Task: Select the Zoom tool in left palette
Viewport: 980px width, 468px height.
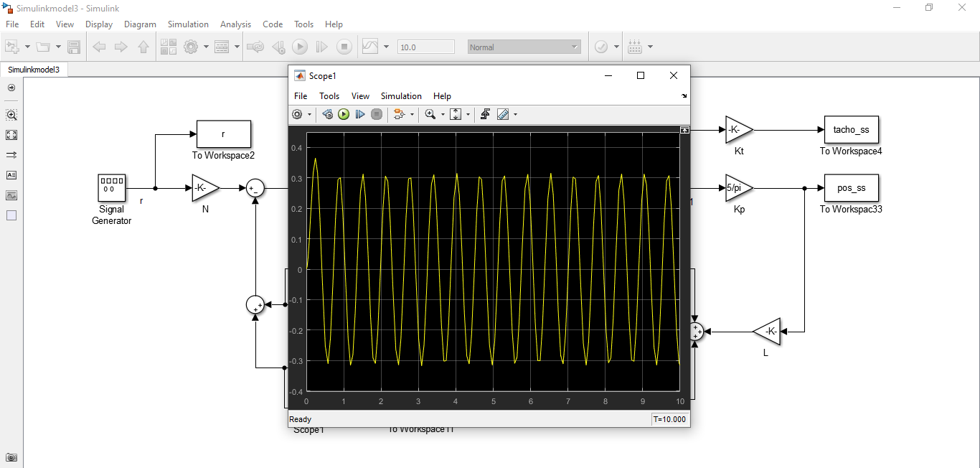Action: 11,115
